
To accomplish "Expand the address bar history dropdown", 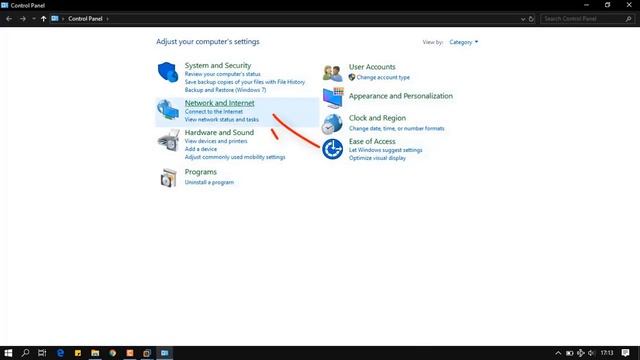I will 523,19.
